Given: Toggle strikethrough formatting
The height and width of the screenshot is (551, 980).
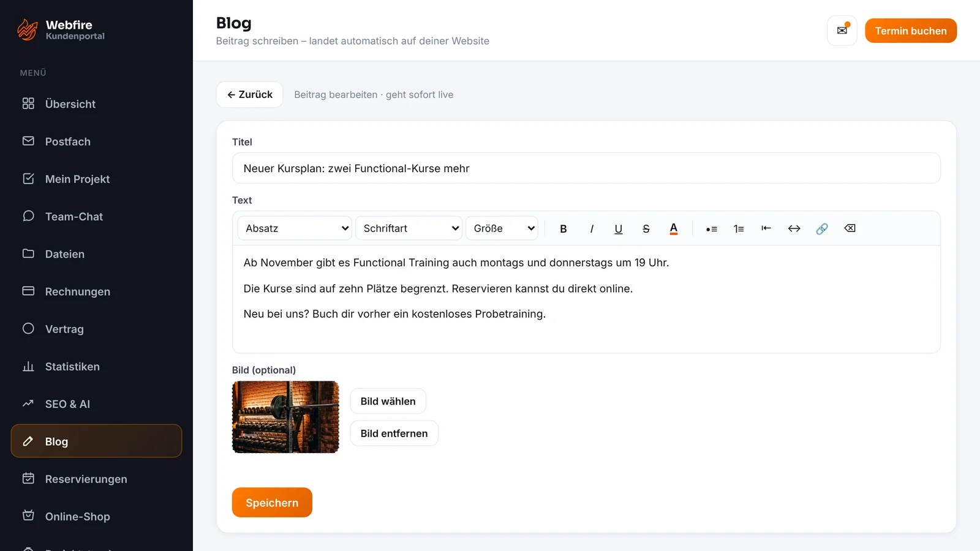Looking at the screenshot, I should click(646, 228).
